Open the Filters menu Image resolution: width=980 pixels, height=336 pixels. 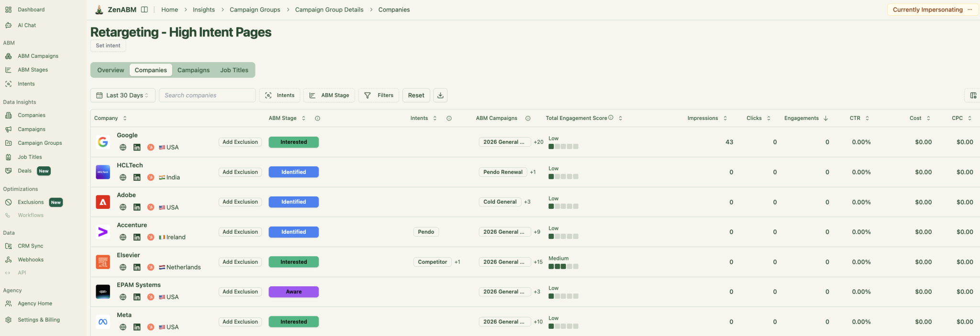(379, 95)
